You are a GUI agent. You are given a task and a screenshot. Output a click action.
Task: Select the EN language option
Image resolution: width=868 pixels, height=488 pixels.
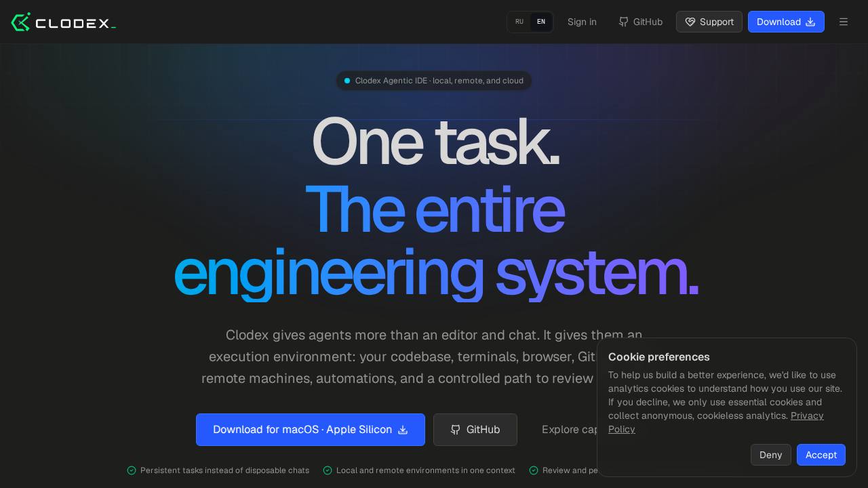[541, 22]
